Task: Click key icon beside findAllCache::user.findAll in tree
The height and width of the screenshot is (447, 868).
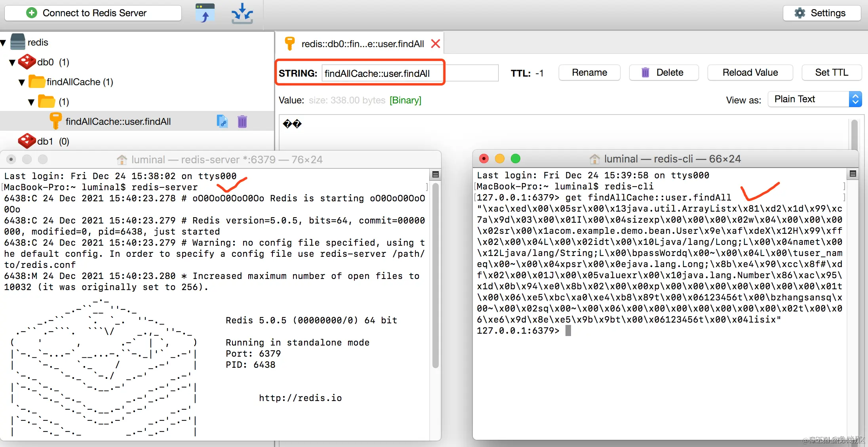Action: point(55,121)
